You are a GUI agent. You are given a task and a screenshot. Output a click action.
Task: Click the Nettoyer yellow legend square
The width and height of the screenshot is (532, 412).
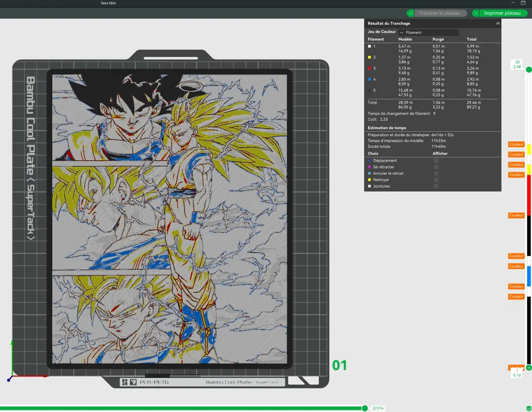[x=370, y=180]
